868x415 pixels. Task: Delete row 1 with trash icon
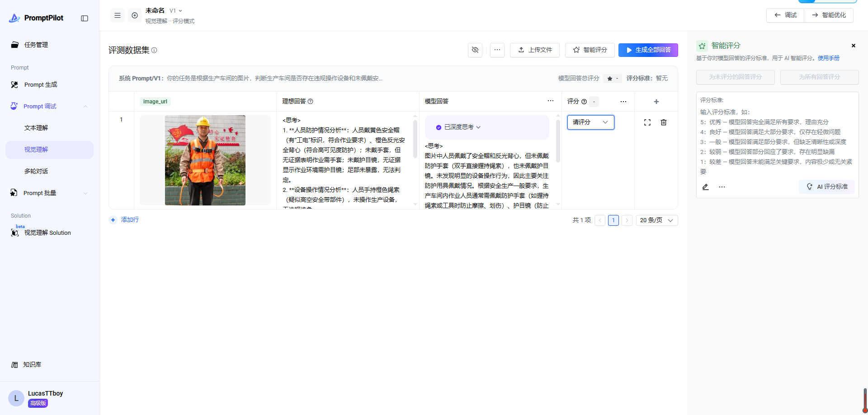click(x=664, y=122)
